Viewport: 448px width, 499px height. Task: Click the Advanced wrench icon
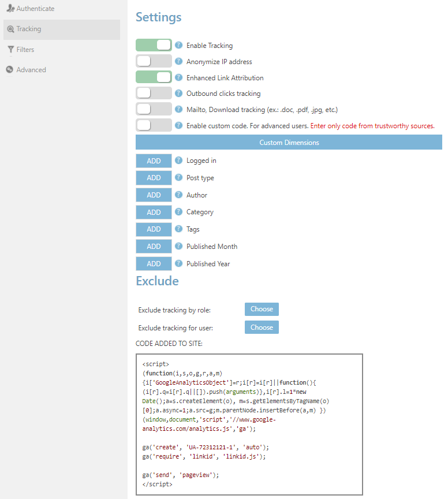[10, 69]
